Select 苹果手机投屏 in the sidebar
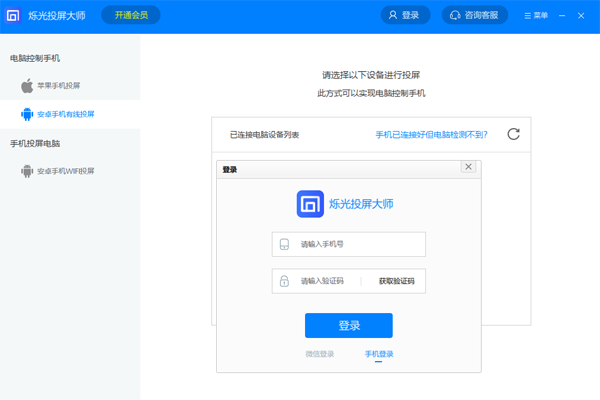Image resolution: width=600 pixels, height=400 pixels. pyautogui.click(x=70, y=86)
